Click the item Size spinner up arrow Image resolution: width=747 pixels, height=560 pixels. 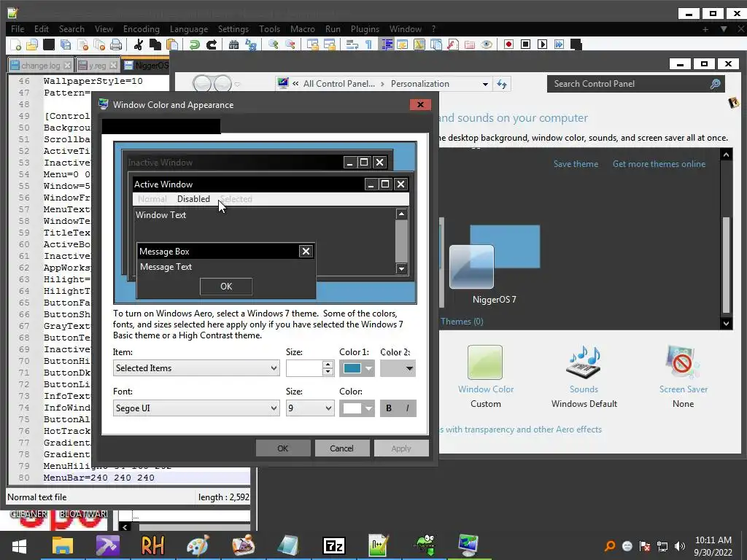[328, 365]
